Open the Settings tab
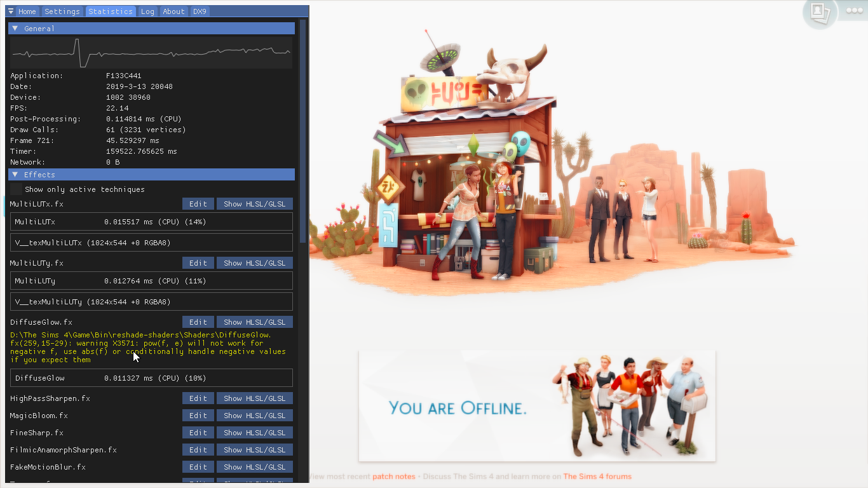868x488 pixels. 62,11
